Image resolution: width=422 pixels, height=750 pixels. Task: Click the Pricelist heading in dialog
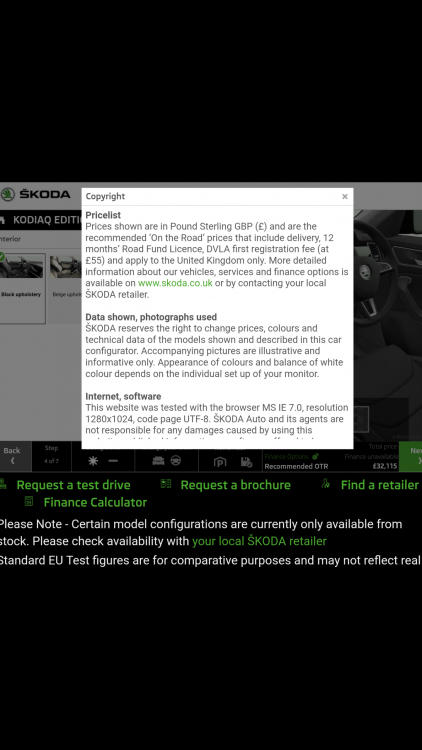coord(103,215)
